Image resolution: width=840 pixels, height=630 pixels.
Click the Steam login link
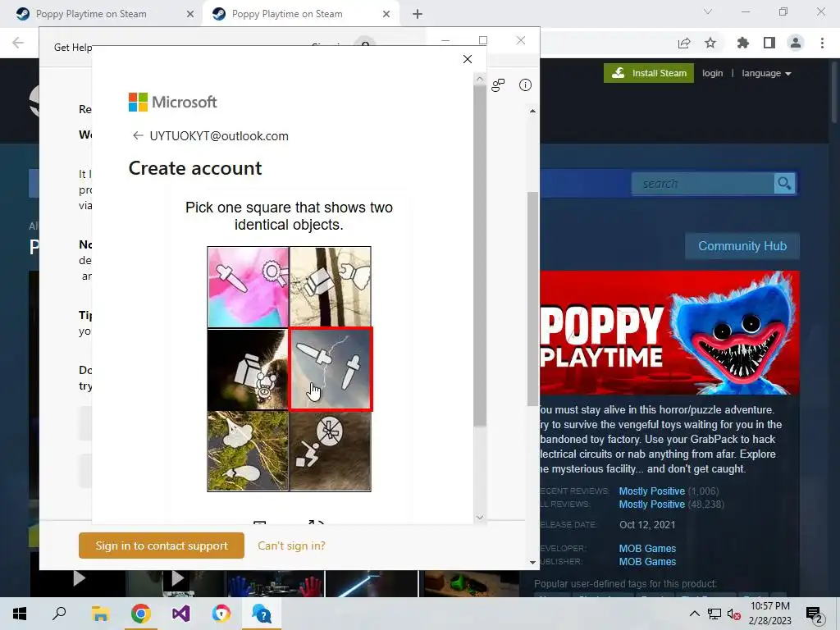(713, 73)
